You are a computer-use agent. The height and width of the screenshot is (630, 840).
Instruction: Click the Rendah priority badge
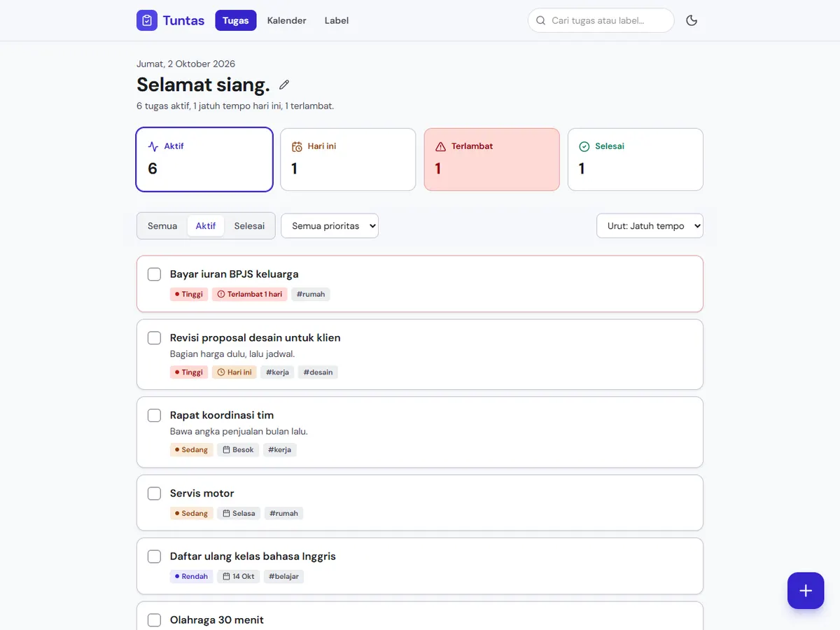192,576
